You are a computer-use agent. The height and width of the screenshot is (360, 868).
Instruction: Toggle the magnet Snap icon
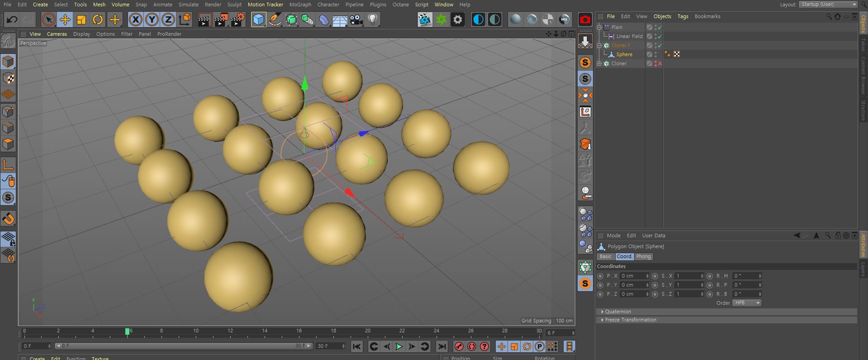(x=8, y=218)
